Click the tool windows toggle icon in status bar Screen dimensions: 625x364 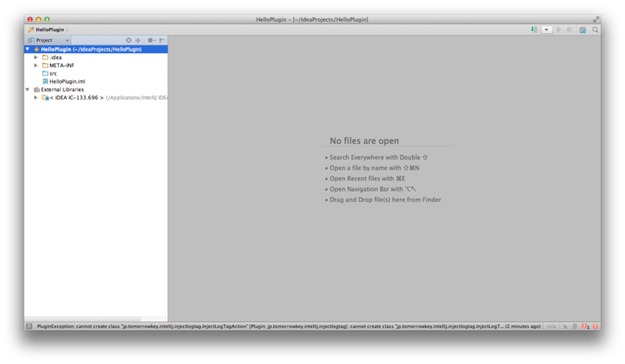29,327
